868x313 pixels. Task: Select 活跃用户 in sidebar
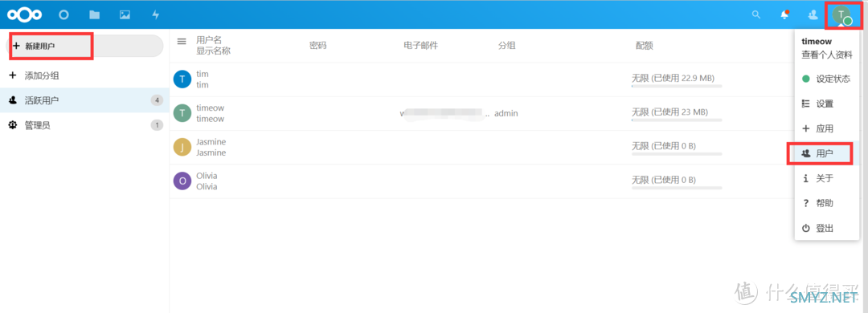[84, 100]
